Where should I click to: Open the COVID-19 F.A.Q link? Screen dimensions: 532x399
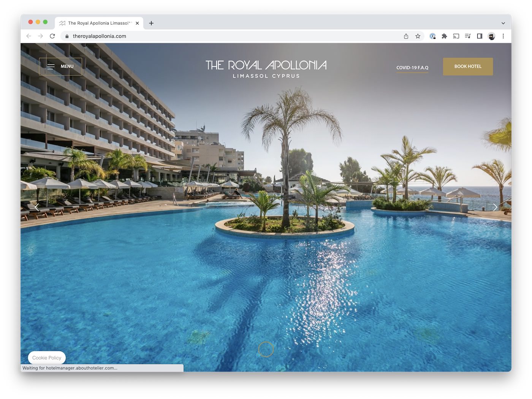point(412,68)
